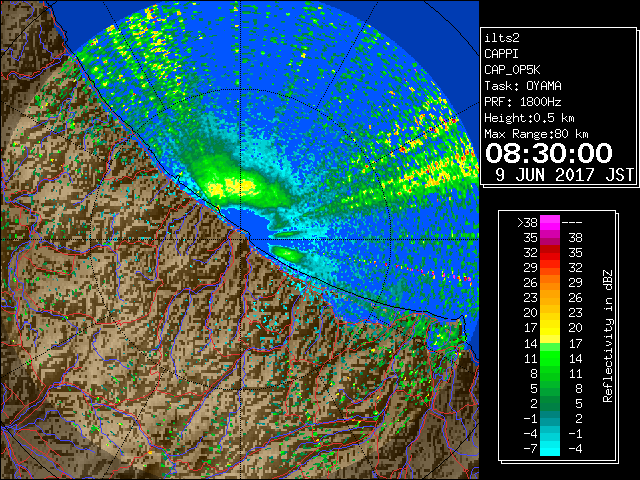The image size is (640, 480).
Task: Pick the cyan -7 to -4 dBZ swatch
Action: click(550, 449)
